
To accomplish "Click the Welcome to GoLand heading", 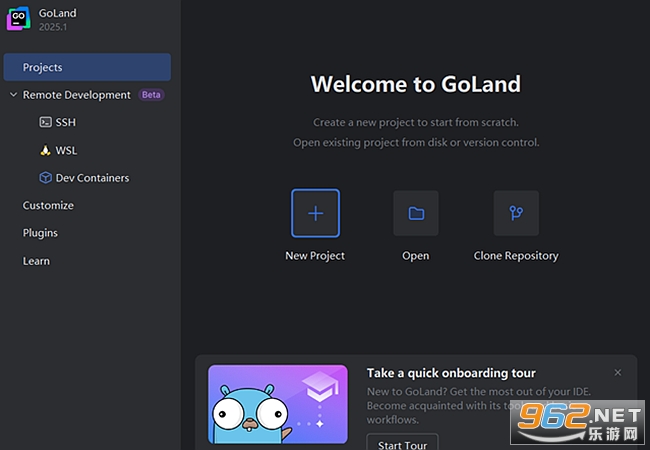I will [x=416, y=84].
